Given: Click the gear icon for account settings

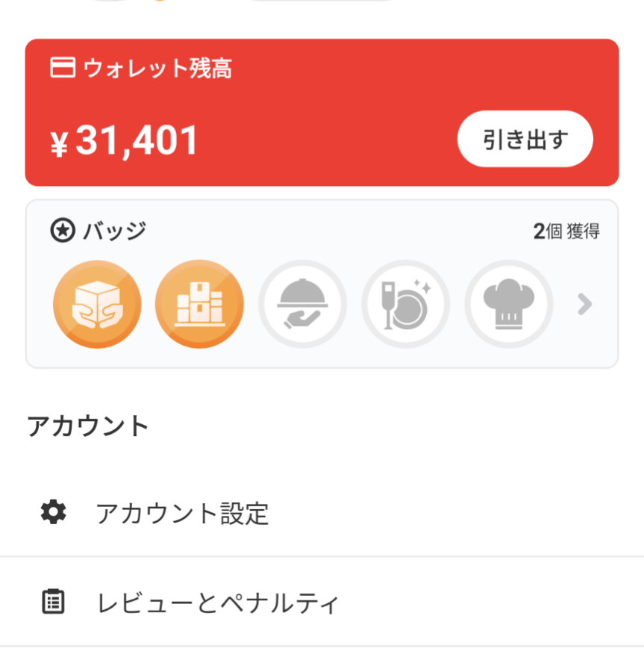Looking at the screenshot, I should click(53, 511).
